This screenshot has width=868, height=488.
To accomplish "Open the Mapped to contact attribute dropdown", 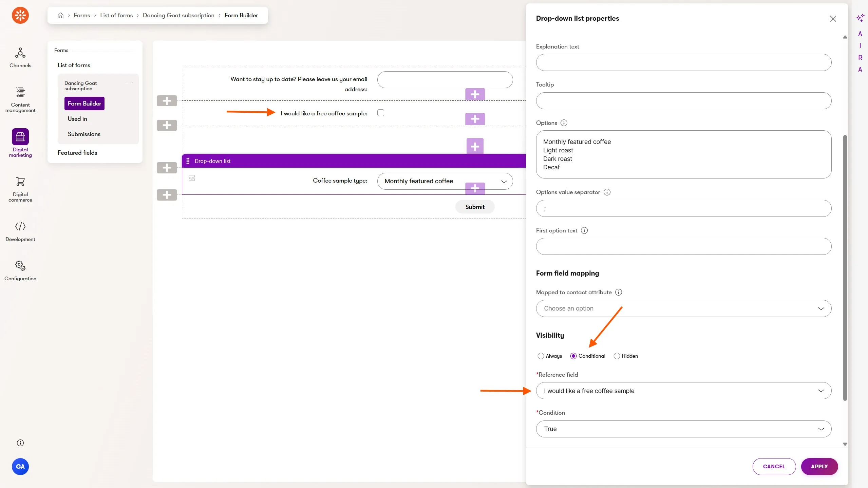I will pos(683,308).
